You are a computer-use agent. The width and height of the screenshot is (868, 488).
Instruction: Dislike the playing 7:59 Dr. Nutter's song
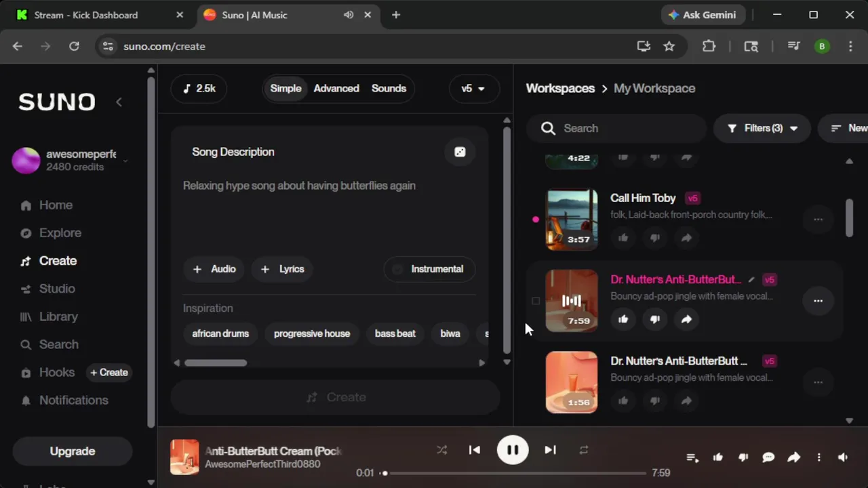(x=655, y=319)
